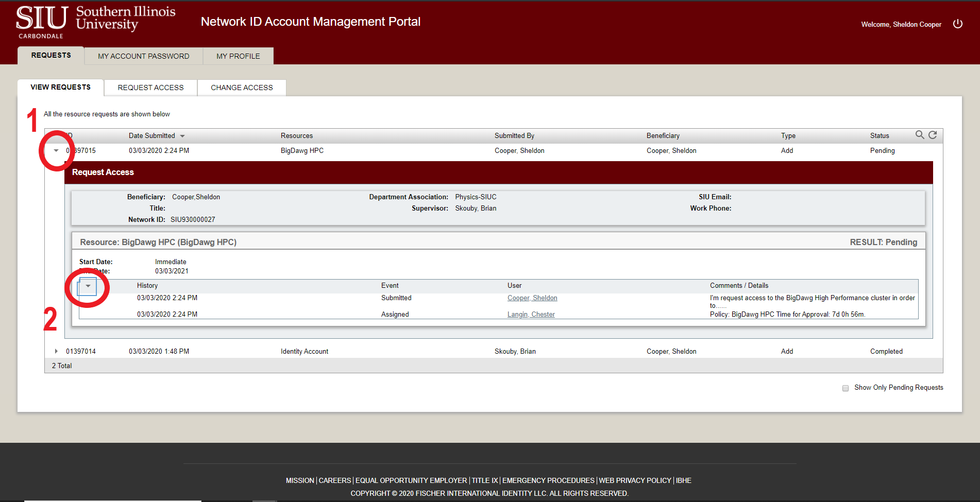Click the Assigned event entry
This screenshot has height=502, width=980.
[x=395, y=315]
